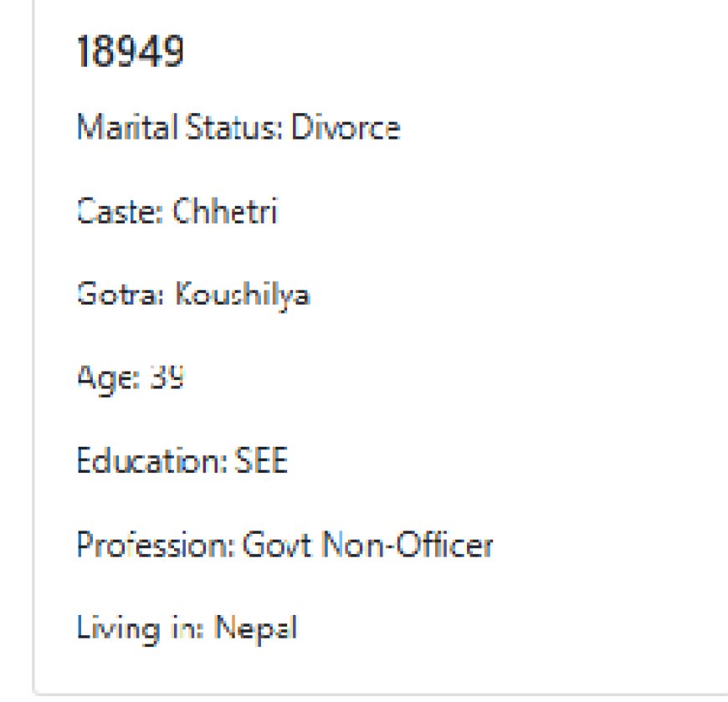This screenshot has height=702, width=728.
Task: Click the Marital Status label
Action: tap(180, 126)
